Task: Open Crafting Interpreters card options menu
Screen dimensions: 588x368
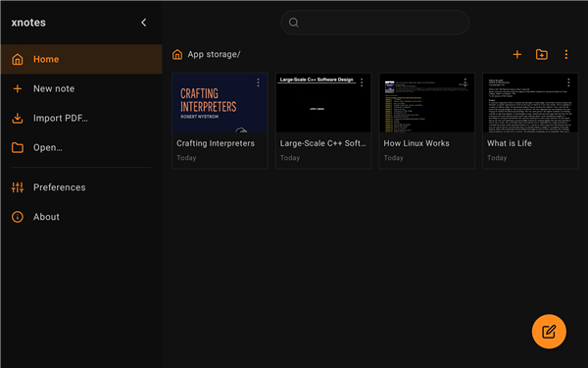Action: (258, 82)
